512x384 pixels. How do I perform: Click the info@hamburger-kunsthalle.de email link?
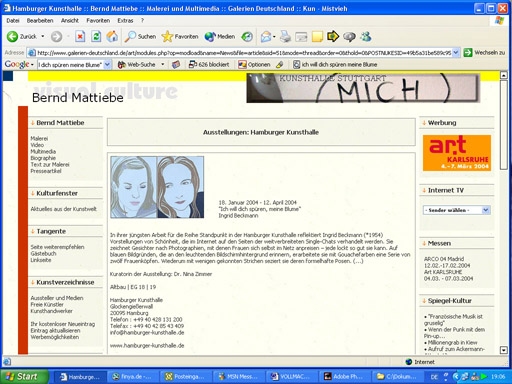pyautogui.click(x=147, y=332)
